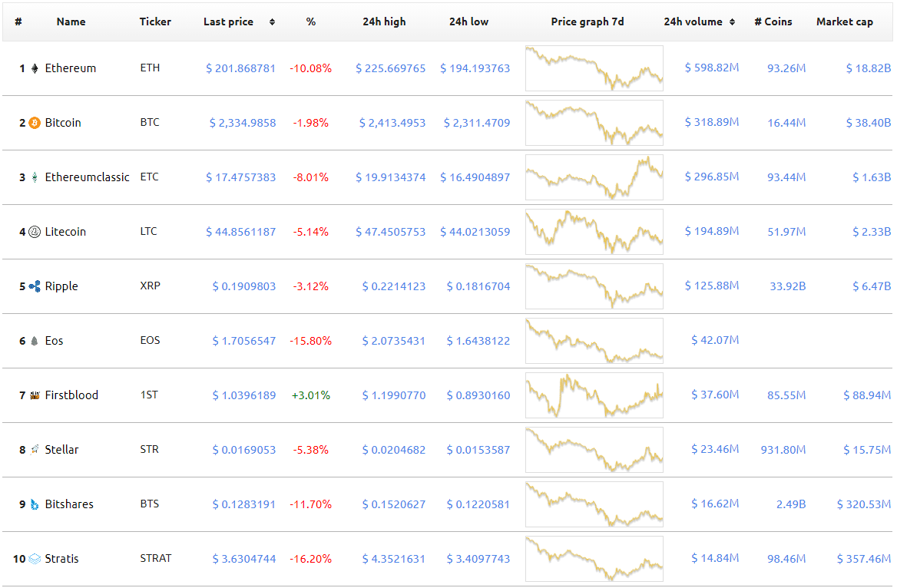
Task: Open Stratis 7-day price graph
Action: (x=594, y=559)
